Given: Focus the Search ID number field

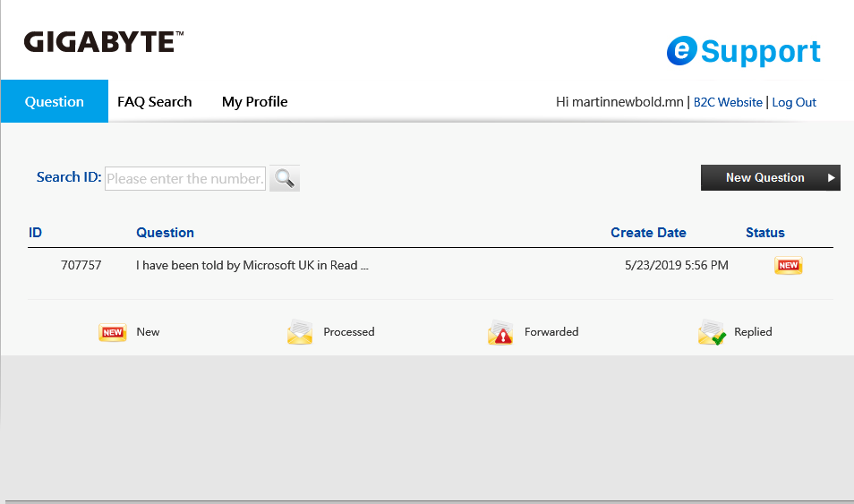Looking at the screenshot, I should [185, 179].
